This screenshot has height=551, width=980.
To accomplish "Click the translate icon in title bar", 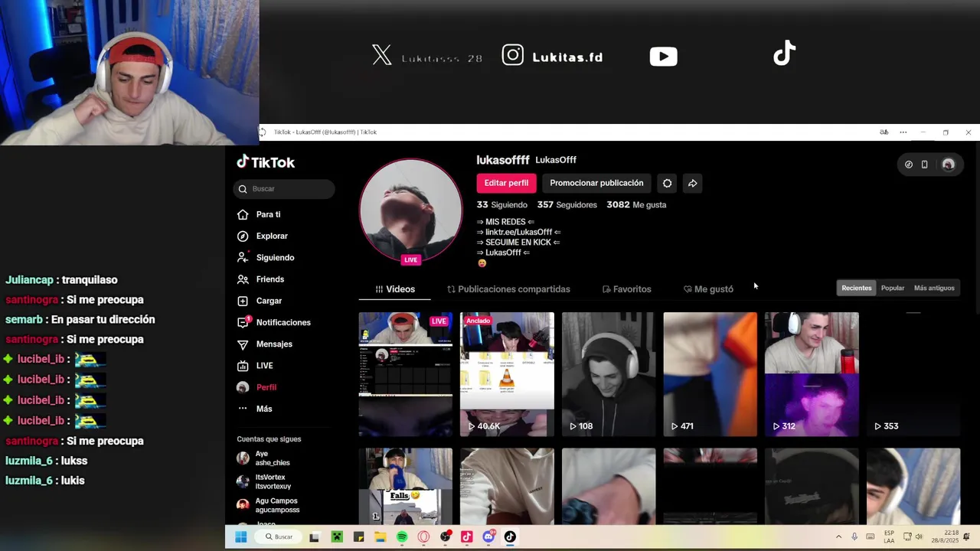I will click(x=884, y=132).
